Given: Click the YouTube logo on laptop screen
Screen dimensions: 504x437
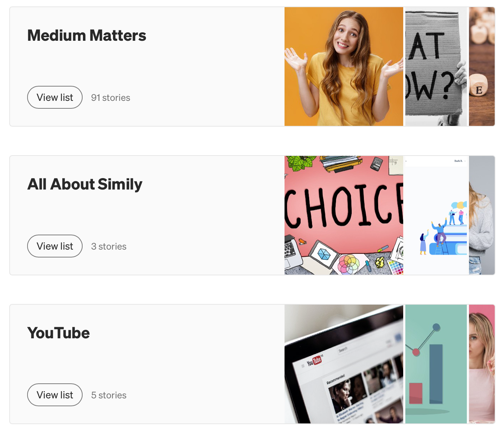Looking at the screenshot, I should click(x=315, y=360).
